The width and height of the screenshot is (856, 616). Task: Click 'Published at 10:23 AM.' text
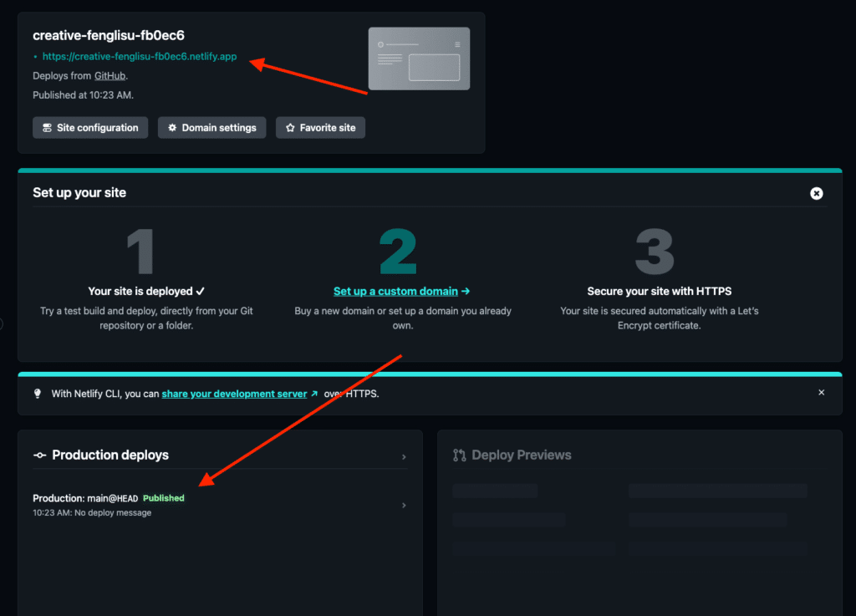point(83,95)
